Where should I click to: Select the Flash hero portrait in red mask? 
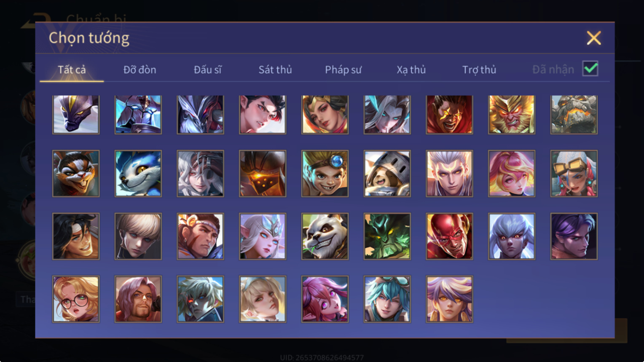(x=449, y=236)
